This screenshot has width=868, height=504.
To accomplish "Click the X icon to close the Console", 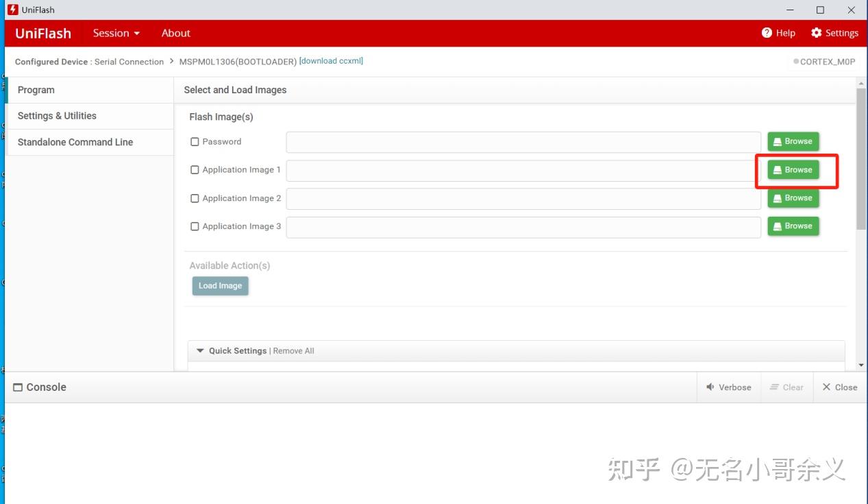I will coord(827,387).
